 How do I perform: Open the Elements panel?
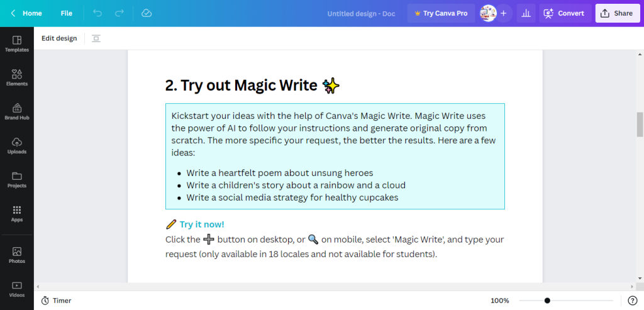[17, 78]
